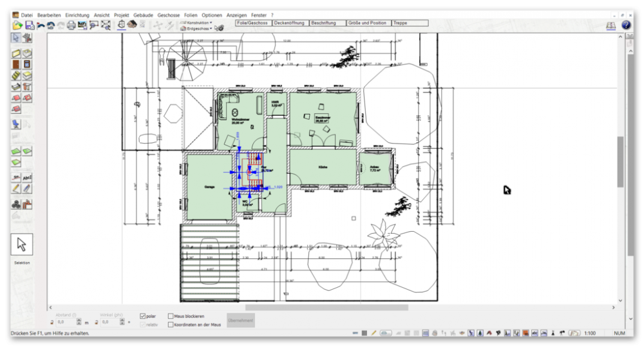Select the blue chair furniture tool
Image resolution: width=644 pixels, height=347 pixels.
[x=16, y=124]
